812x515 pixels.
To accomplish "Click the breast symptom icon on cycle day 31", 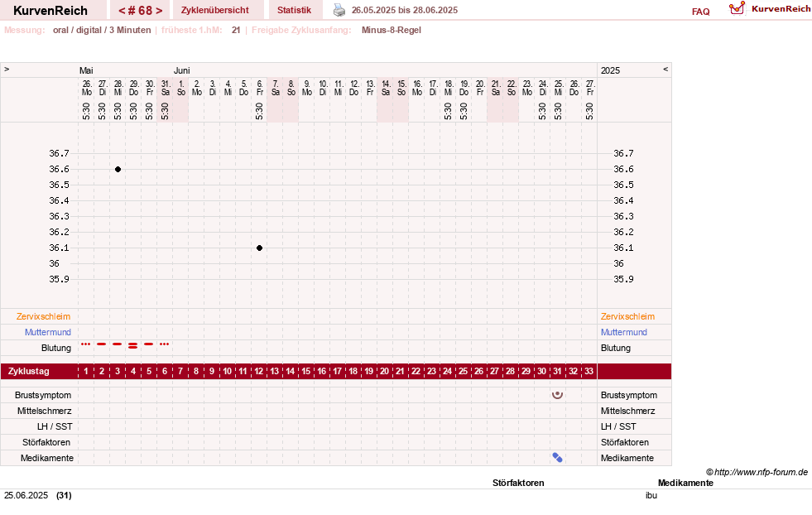I will click(x=557, y=395).
